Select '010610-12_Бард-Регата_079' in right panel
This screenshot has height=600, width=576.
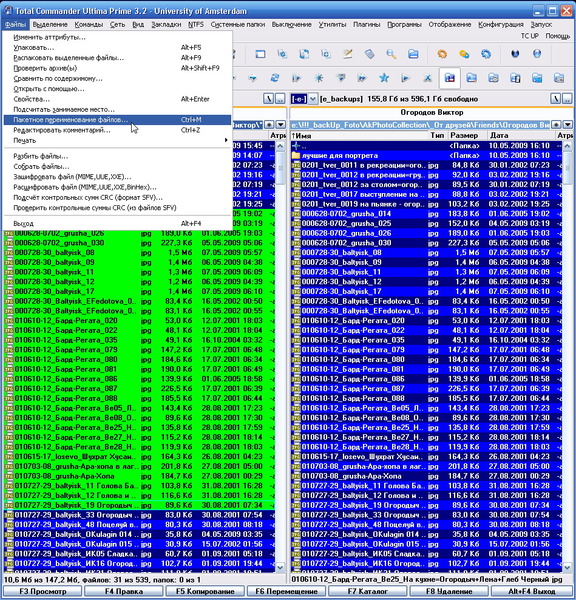coord(426,350)
